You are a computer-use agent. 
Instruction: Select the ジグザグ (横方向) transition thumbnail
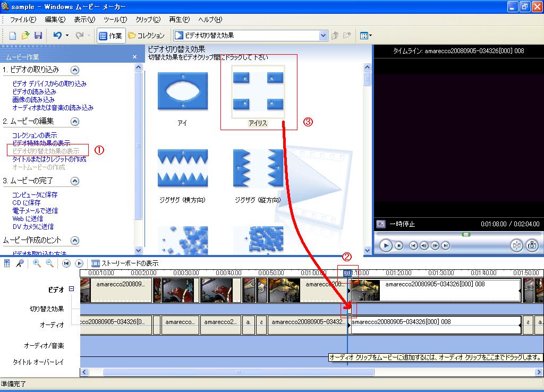click(183, 168)
